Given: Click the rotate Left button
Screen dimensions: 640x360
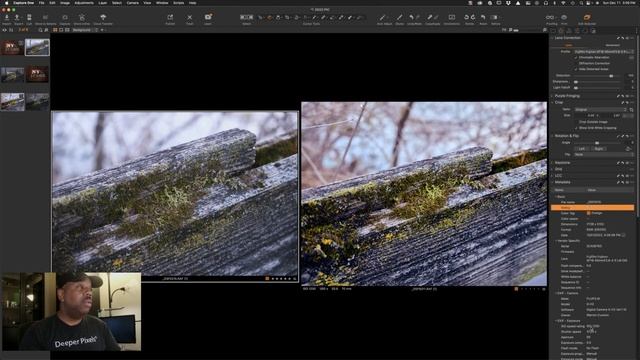Looking at the screenshot, I should pyautogui.click(x=582, y=149).
